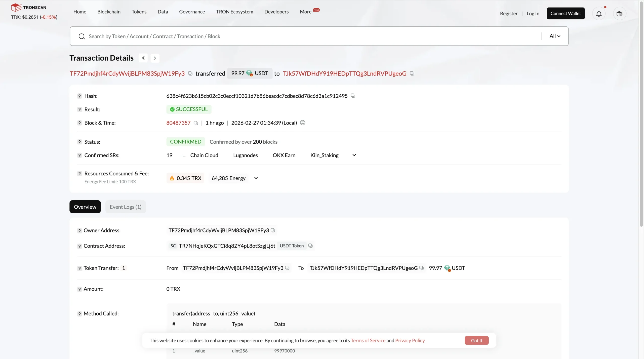Image resolution: width=644 pixels, height=359 pixels.
Task: Copy the Owner Address value
Action: (273, 230)
